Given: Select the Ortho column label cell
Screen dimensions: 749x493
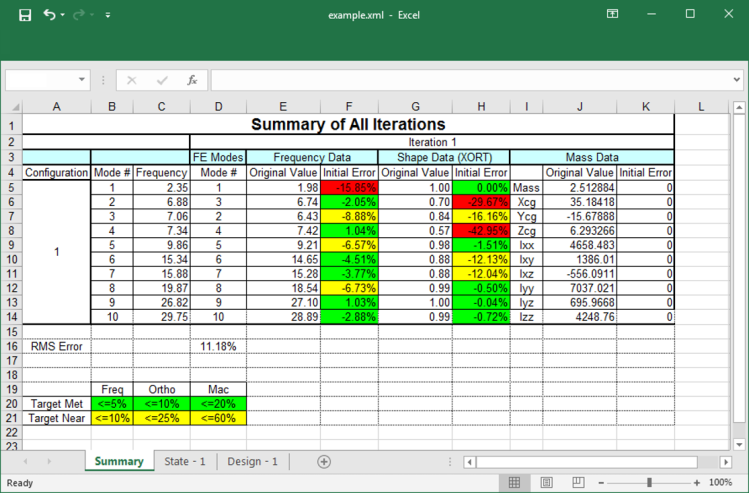Looking at the screenshot, I should click(161, 389).
